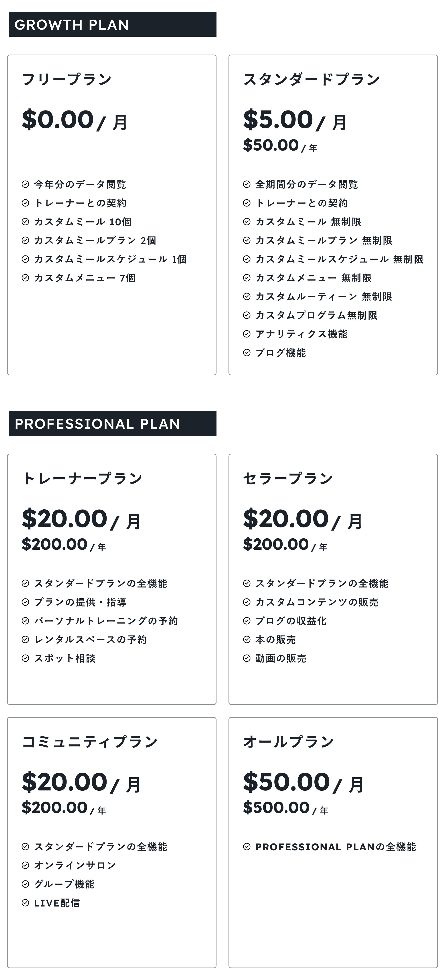This screenshot has width=445, height=980.
Task: Click the check icon beside 今年分のデータ閲覧
Action: (25, 184)
